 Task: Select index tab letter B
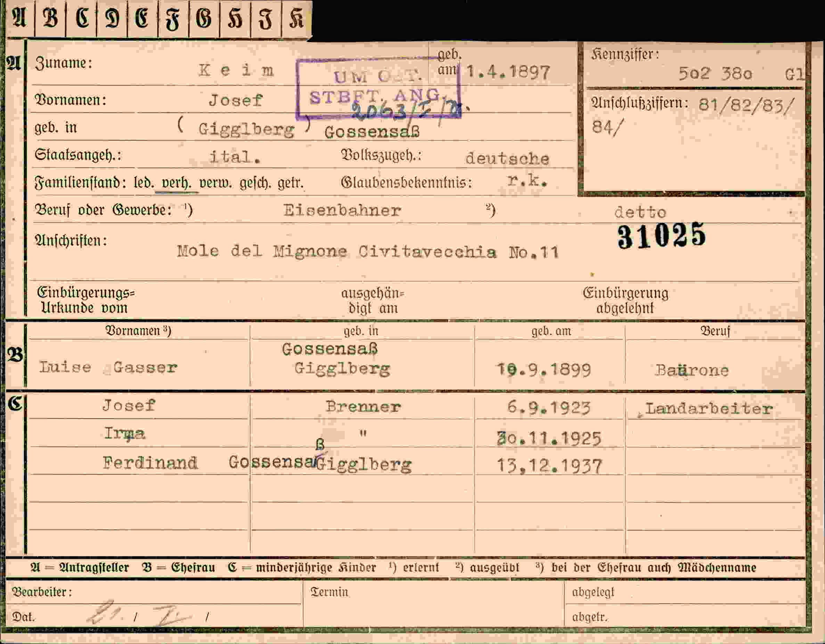pyautogui.click(x=50, y=19)
